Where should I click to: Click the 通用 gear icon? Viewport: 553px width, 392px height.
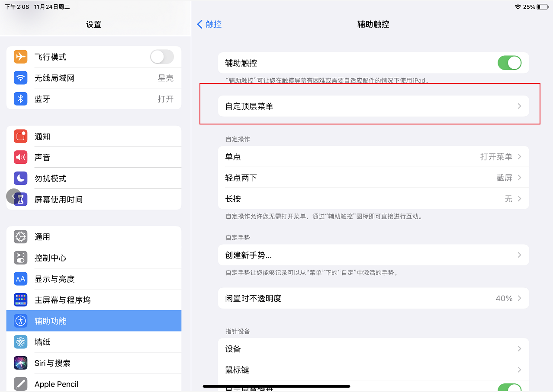point(20,236)
